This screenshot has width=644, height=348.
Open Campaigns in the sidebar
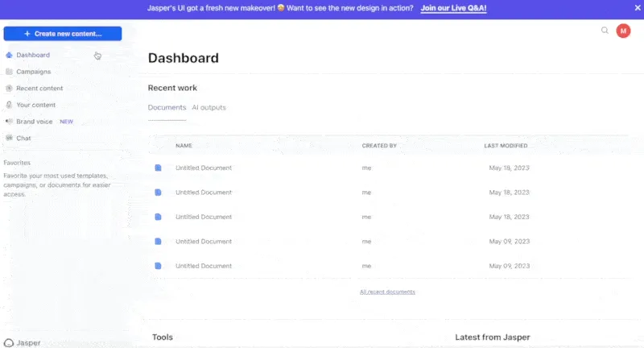[34, 72]
